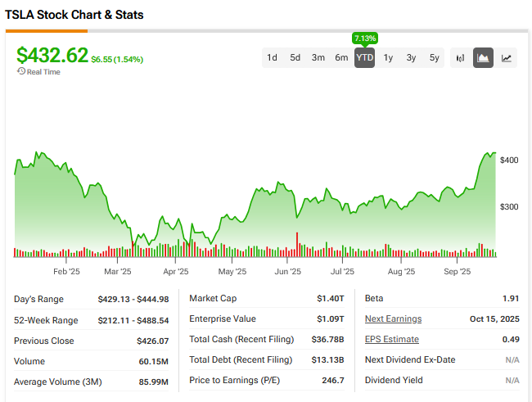Select the YTD time range
Viewport: 532px width, 402px height.
(x=365, y=57)
